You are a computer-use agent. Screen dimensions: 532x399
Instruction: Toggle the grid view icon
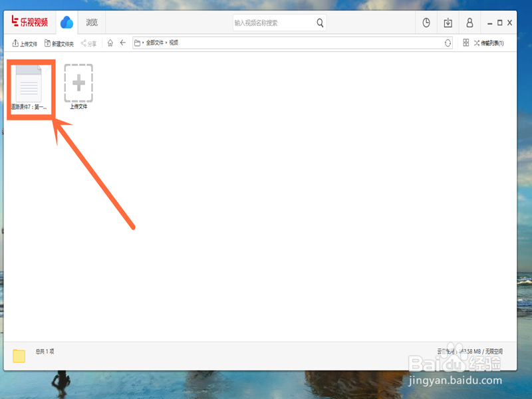[466, 43]
